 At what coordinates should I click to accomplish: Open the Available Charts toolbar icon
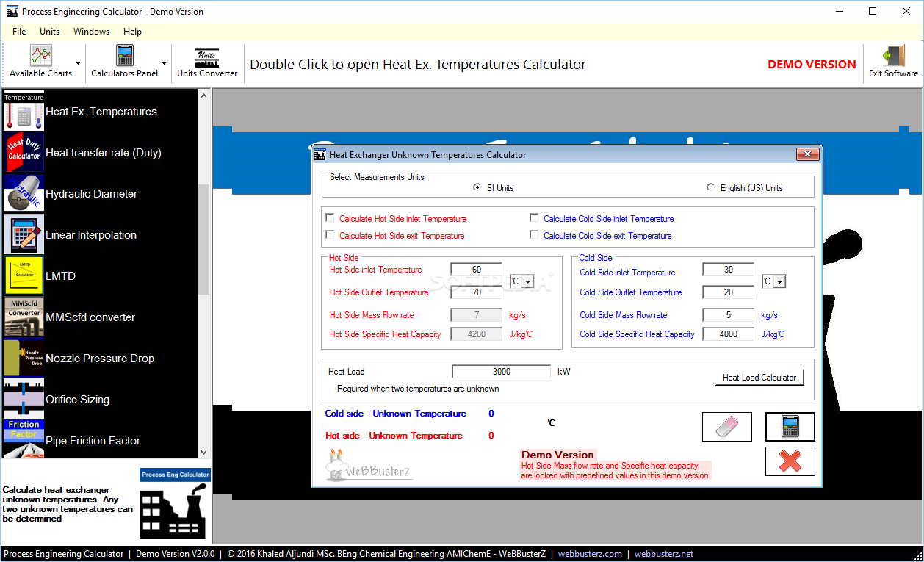pyautogui.click(x=41, y=56)
